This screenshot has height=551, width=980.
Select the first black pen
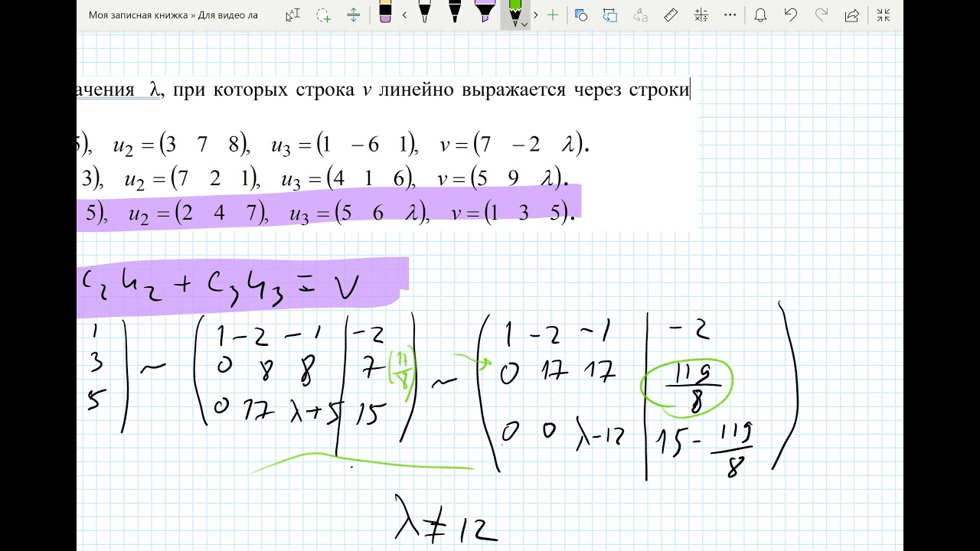pos(424,13)
